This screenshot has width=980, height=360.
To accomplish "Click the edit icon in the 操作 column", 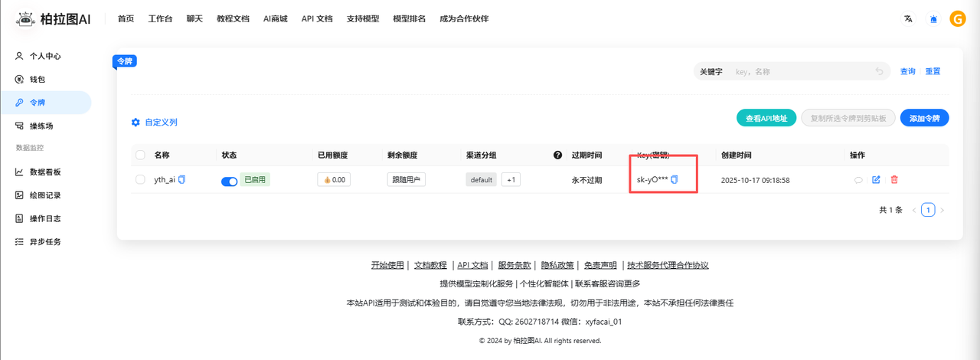I will (x=876, y=180).
